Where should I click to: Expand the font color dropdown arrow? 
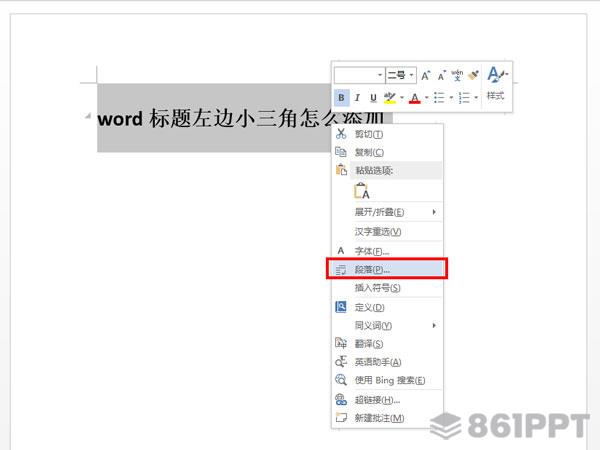click(x=427, y=97)
